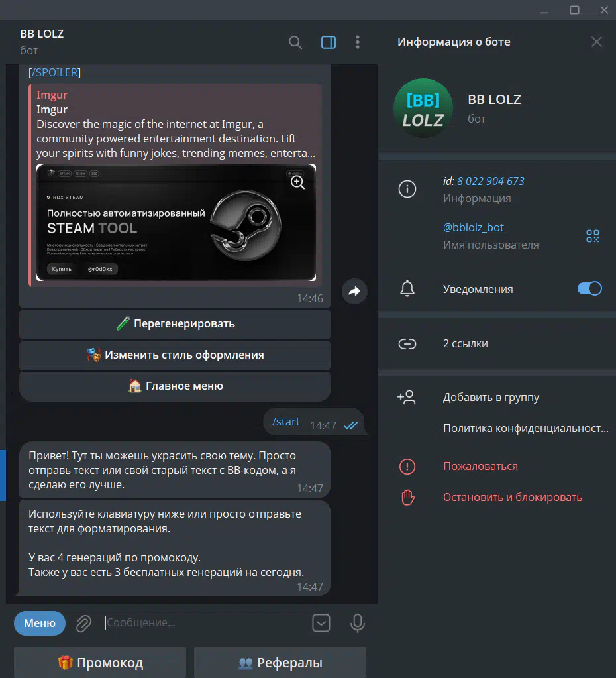The image size is (616, 678).
Task: Focus the Сообщение message input field
Action: [x=205, y=623]
